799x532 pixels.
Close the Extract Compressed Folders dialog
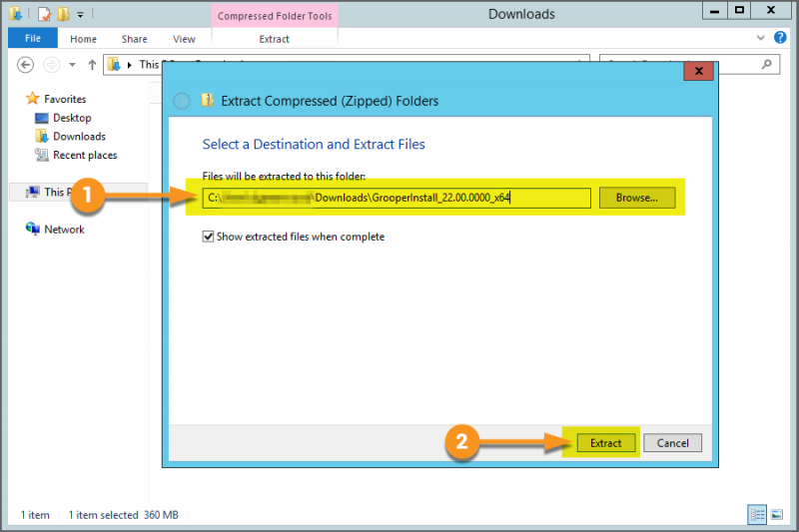click(698, 71)
